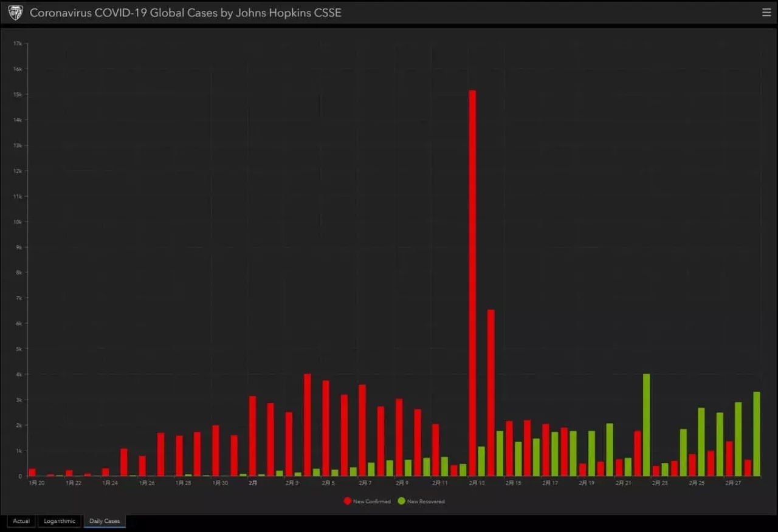Click the green New Recovered legend circle

[401, 501]
